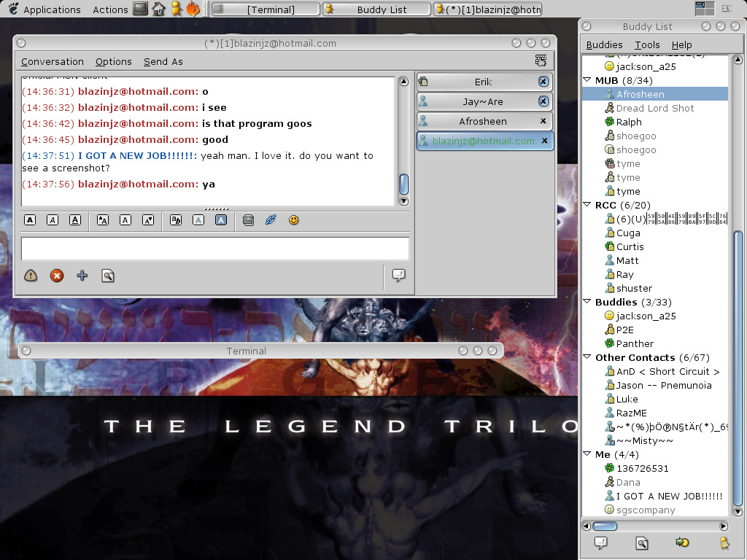Viewport: 747px width, 560px height.
Task: Click the Away message icon in Buddy List
Action: pos(724,542)
